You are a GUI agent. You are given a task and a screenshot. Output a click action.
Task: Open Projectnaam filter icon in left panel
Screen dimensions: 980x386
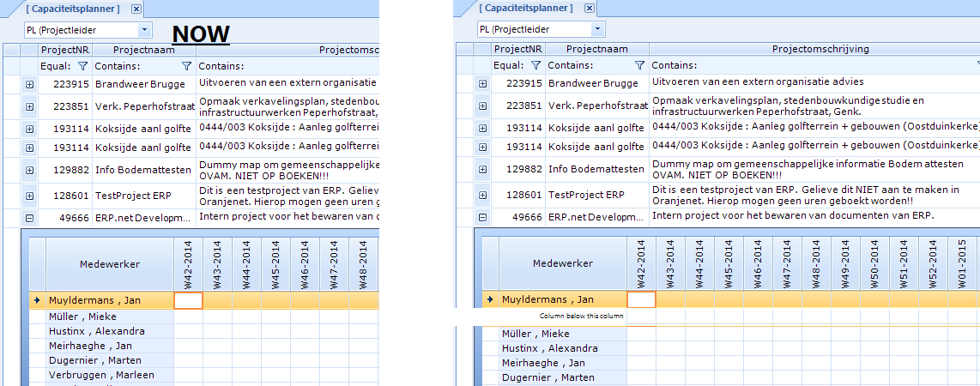pos(186,65)
